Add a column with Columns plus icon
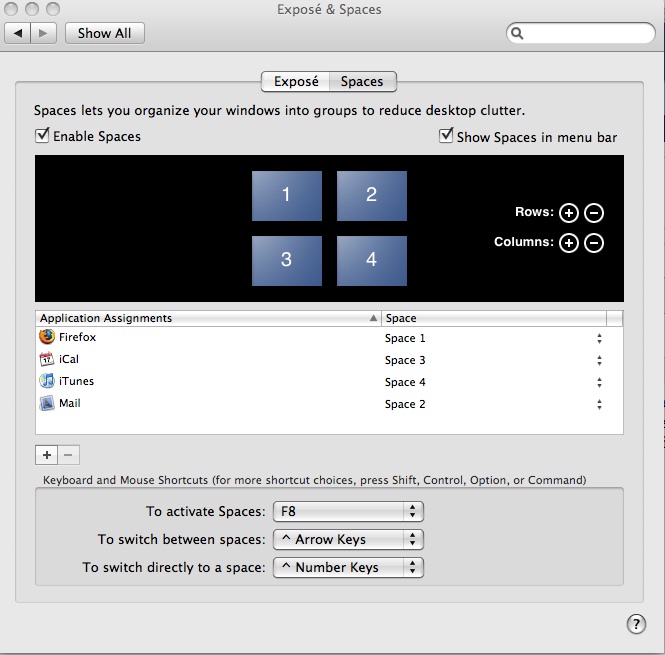This screenshot has width=665, height=655. [x=569, y=243]
